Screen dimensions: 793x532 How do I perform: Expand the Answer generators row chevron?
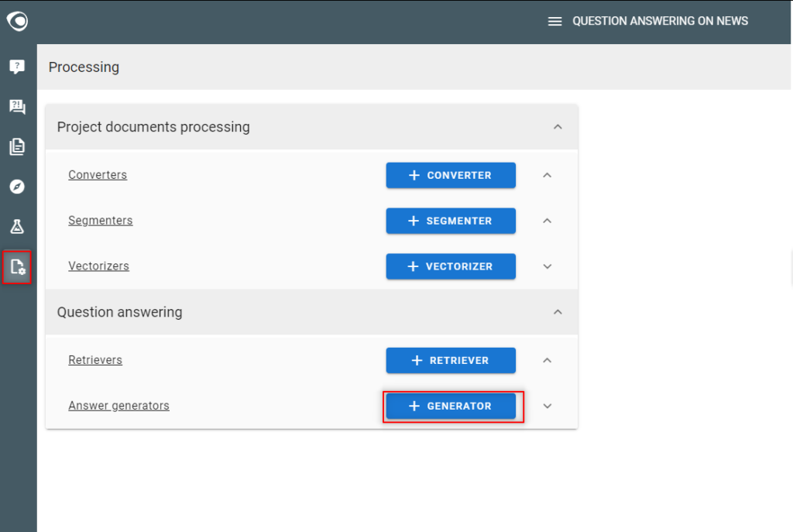(x=548, y=406)
